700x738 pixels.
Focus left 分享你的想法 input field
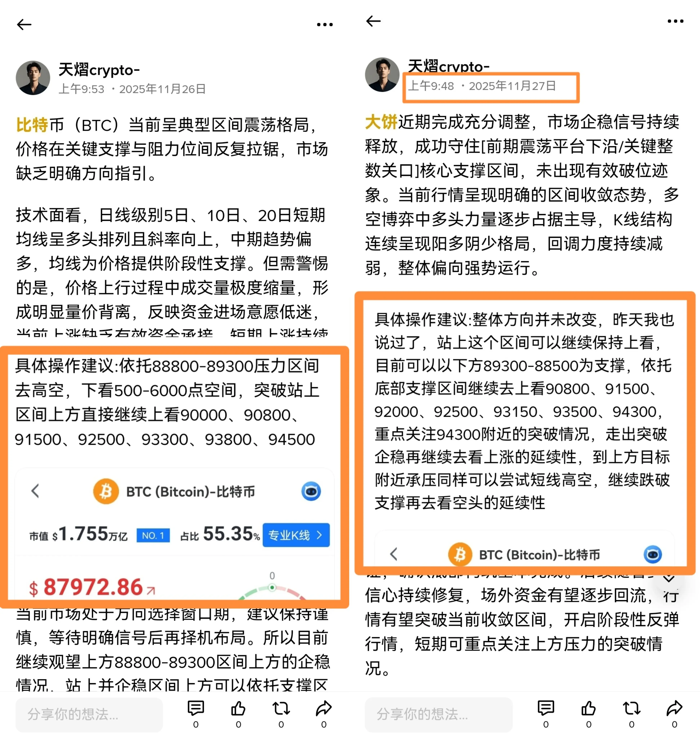pyautogui.click(x=89, y=715)
